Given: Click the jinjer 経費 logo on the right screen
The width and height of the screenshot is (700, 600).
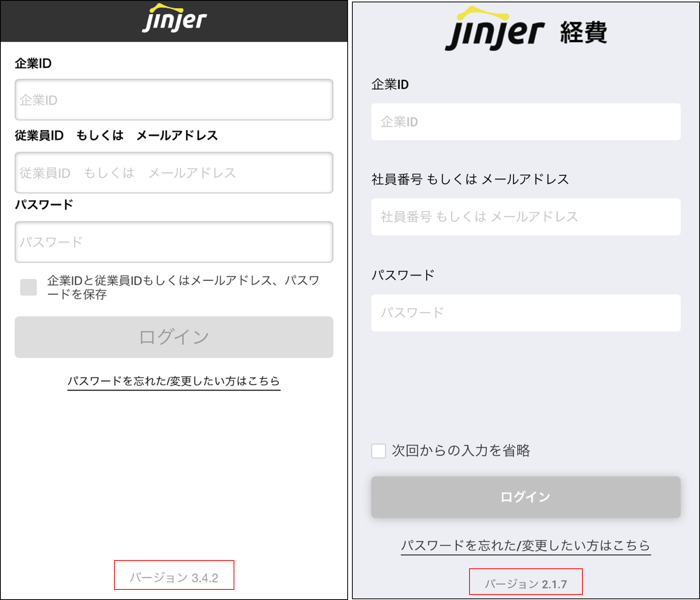Looking at the screenshot, I should [526, 29].
